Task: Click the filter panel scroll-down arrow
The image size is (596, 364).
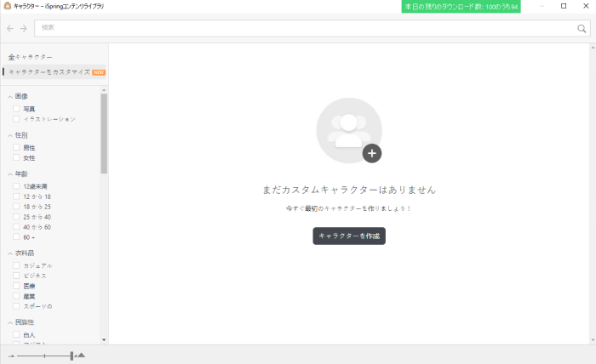Action: pyautogui.click(x=104, y=340)
